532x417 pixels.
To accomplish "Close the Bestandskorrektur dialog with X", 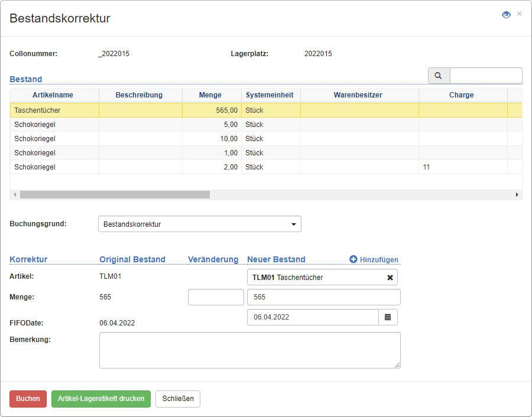I will coord(520,14).
